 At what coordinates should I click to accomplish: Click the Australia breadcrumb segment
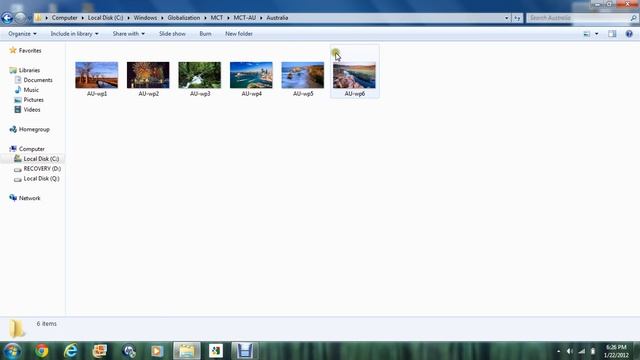coord(277,18)
